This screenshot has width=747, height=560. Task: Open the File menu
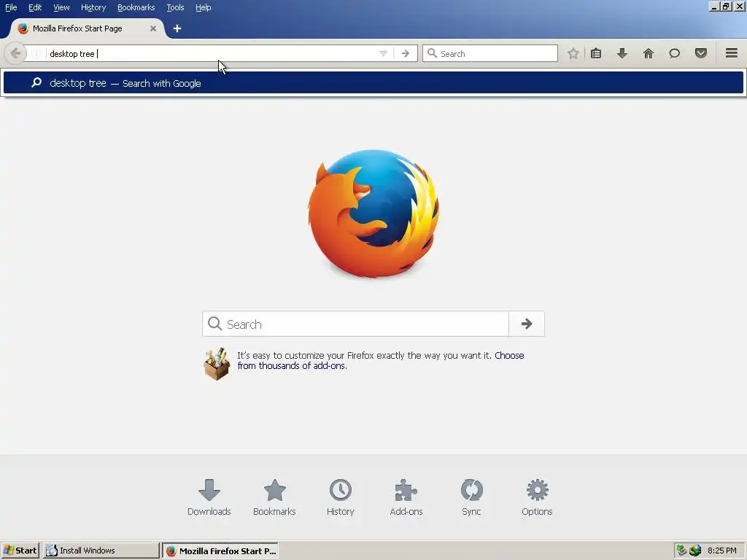(11, 7)
